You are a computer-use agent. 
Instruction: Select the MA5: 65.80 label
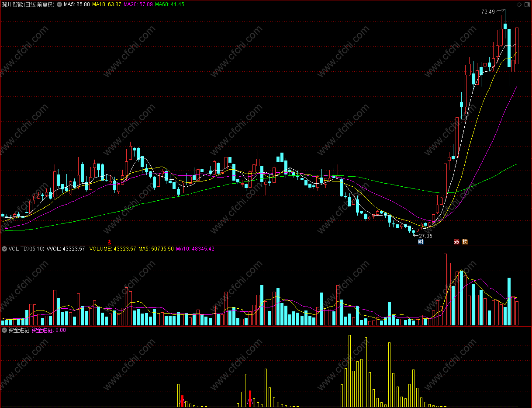(x=77, y=4)
